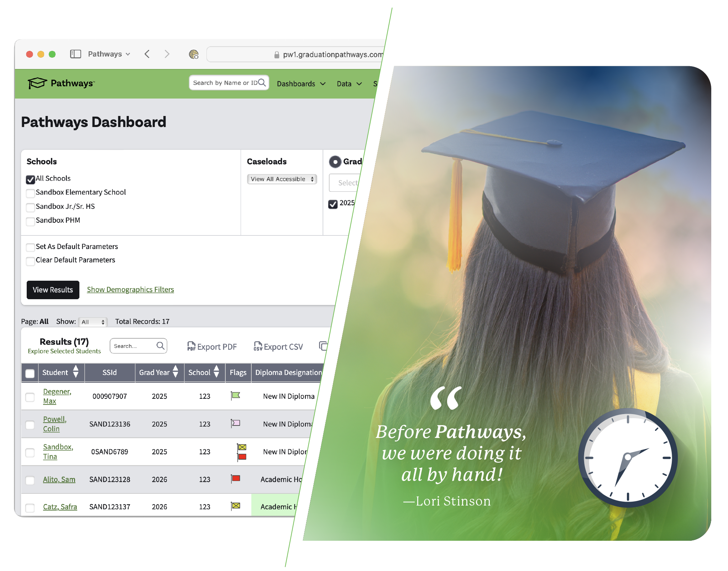
Task: Toggle the Safari sidebar icon
Action: coord(75,54)
